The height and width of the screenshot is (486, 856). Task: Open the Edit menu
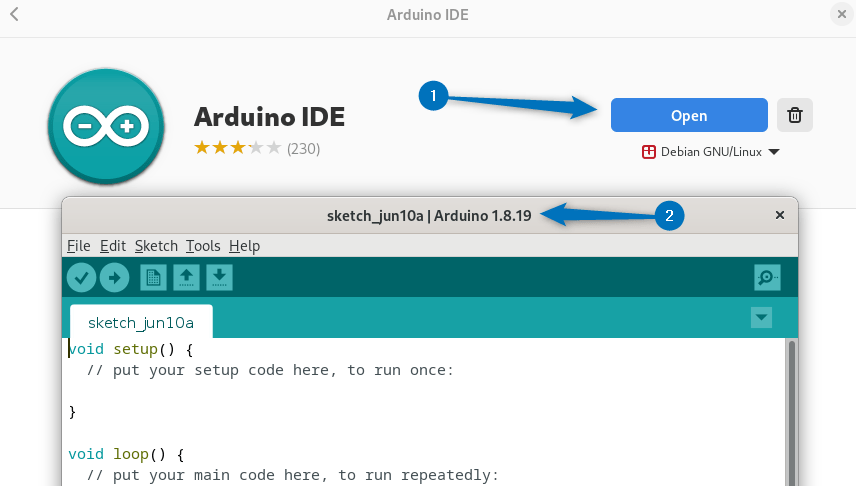coord(113,246)
